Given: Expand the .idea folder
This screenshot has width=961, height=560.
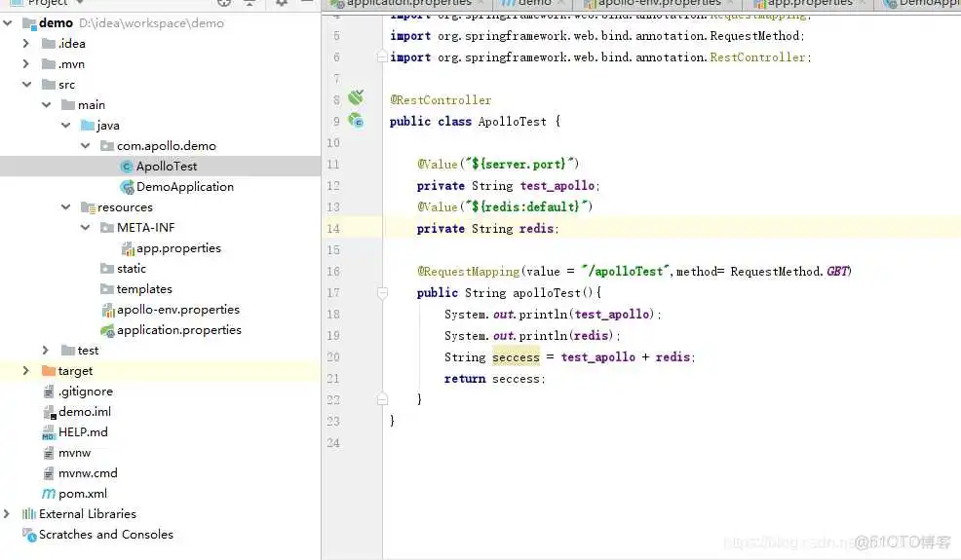Looking at the screenshot, I should point(25,44).
